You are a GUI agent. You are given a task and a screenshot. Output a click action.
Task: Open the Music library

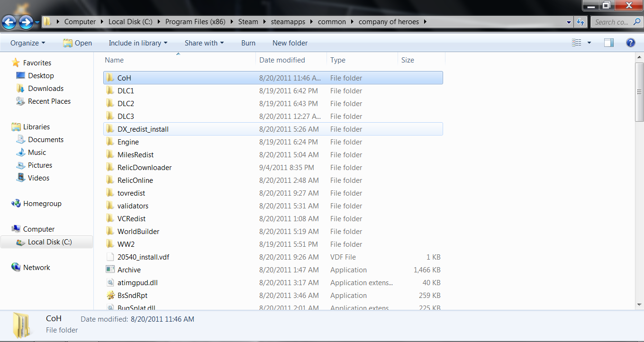click(x=37, y=152)
